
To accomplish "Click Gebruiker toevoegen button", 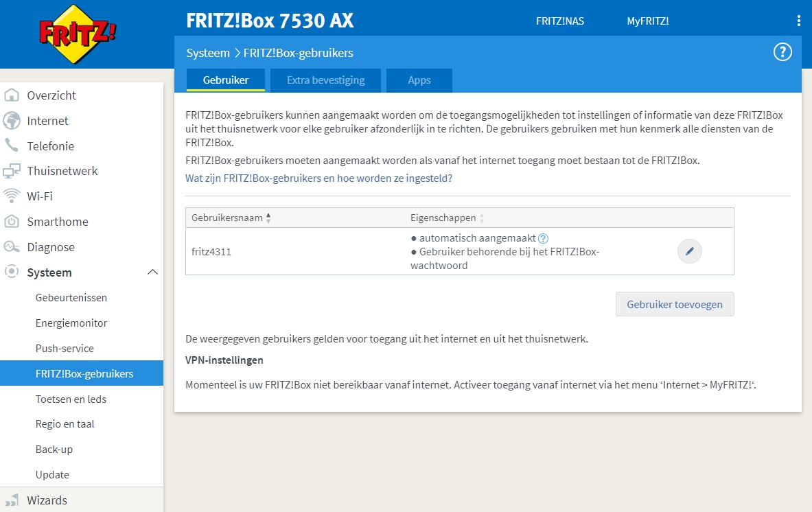I will [675, 304].
